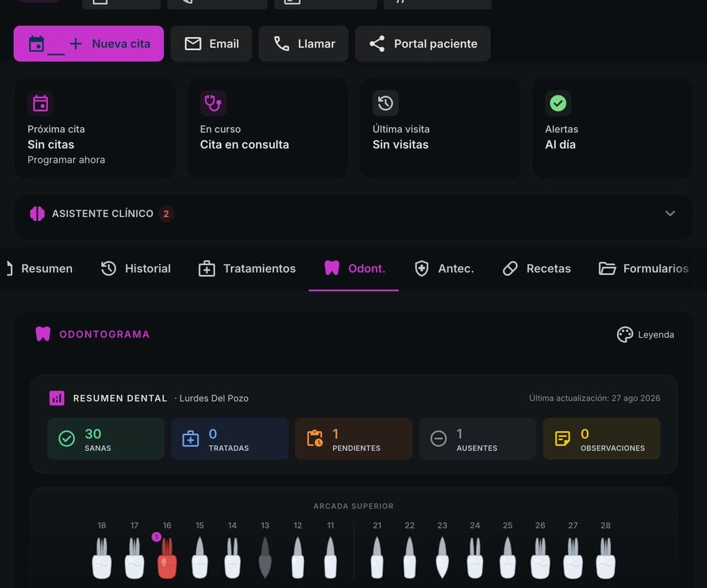Click the Email button
Image resolution: width=707 pixels, height=588 pixels.
pos(211,44)
